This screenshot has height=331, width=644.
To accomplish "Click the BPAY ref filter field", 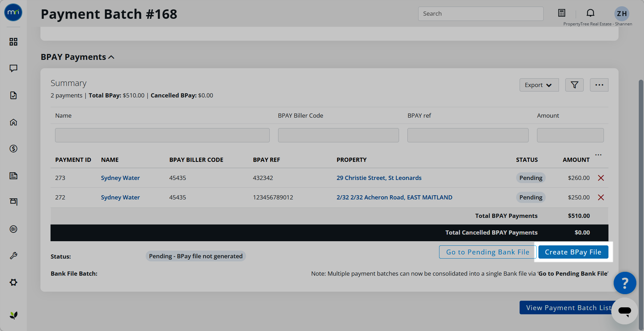I will [x=468, y=135].
